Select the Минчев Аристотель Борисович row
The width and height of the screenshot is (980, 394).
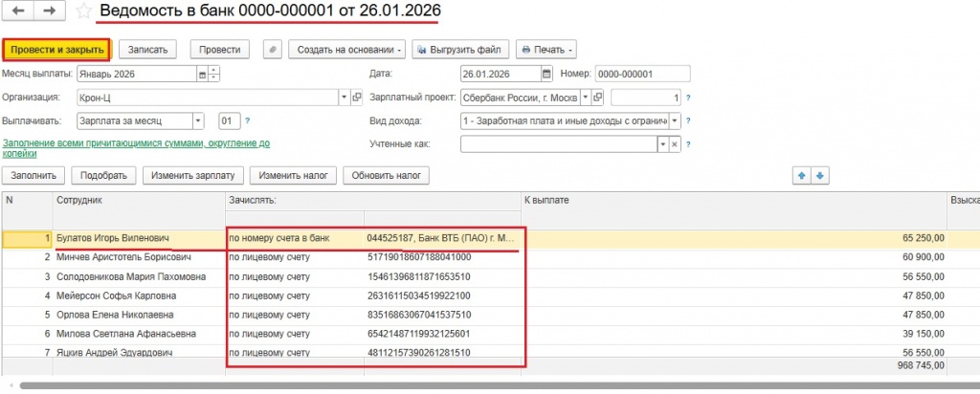124,257
